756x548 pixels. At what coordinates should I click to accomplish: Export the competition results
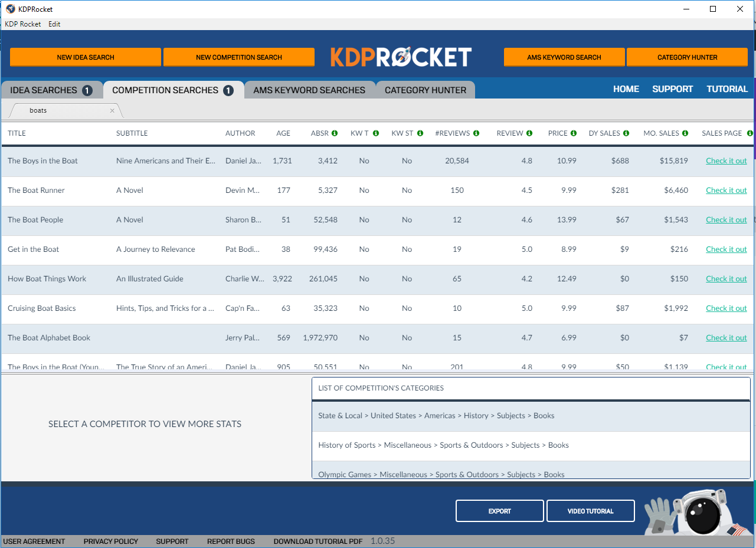[500, 511]
